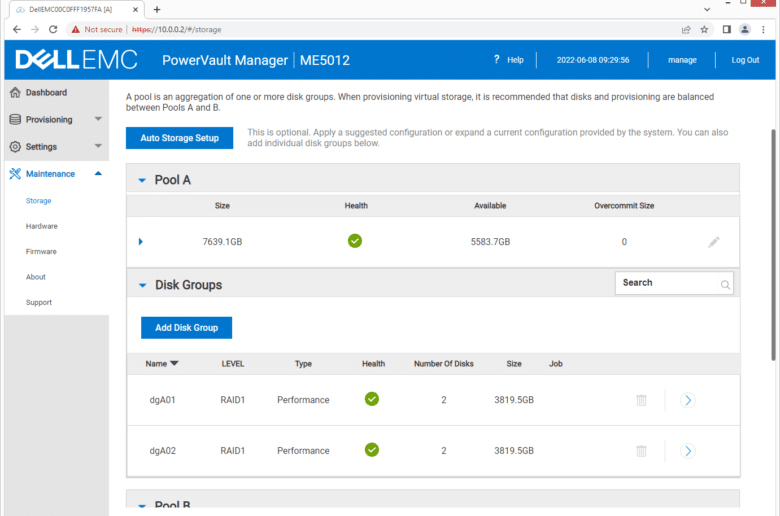The height and width of the screenshot is (516, 780).
Task: Click the Overcommit Size column header
Action: pyautogui.click(x=624, y=206)
